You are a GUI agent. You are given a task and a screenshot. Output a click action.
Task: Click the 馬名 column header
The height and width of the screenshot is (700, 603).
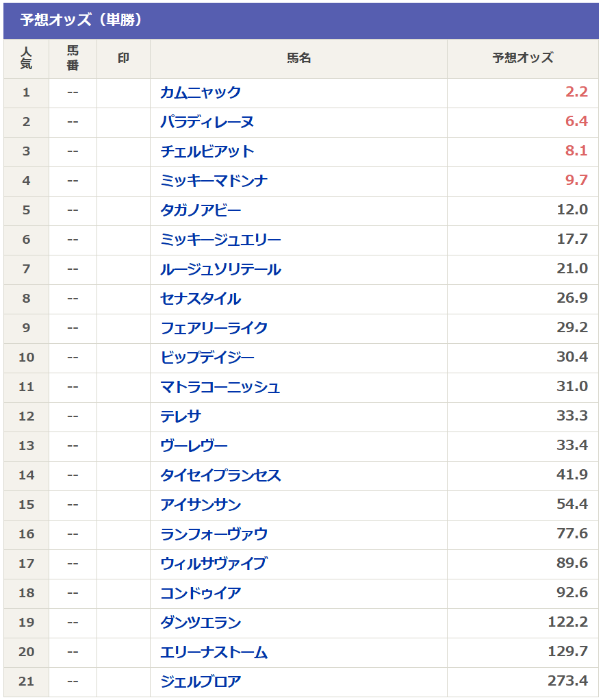pyautogui.click(x=299, y=58)
